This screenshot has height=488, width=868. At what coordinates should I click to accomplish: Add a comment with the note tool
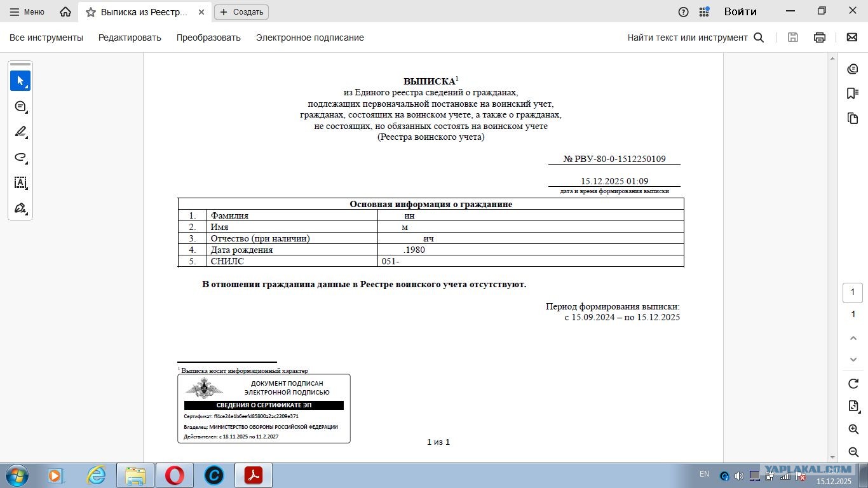pyautogui.click(x=20, y=106)
